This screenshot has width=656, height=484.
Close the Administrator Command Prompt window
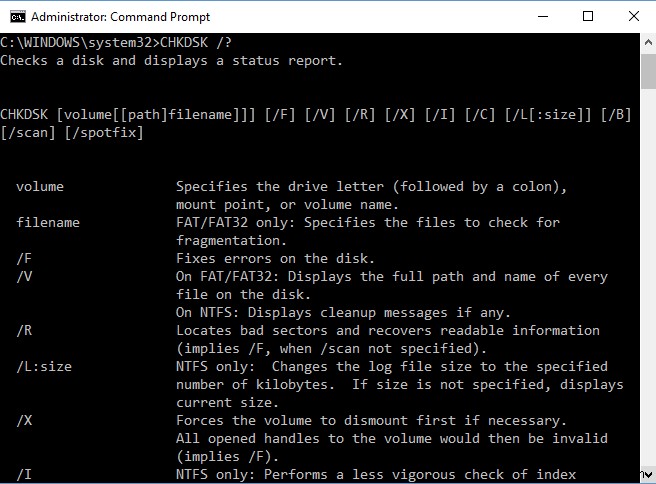(633, 16)
